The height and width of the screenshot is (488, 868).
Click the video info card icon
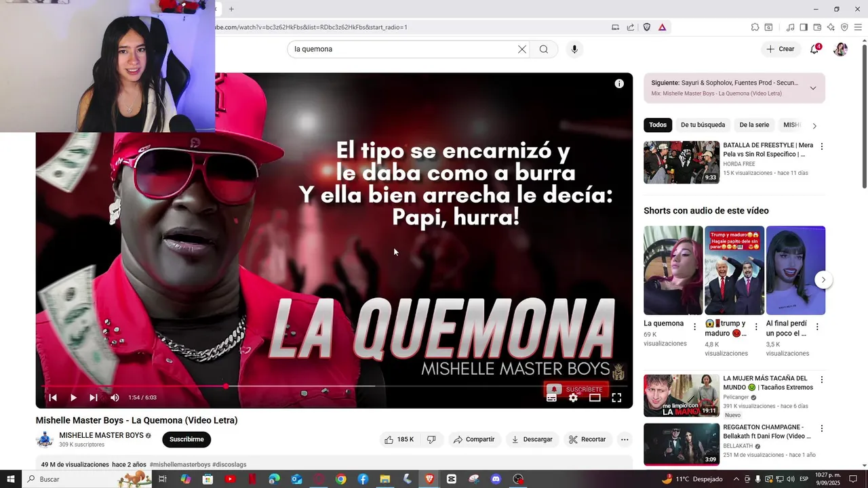[x=619, y=83]
